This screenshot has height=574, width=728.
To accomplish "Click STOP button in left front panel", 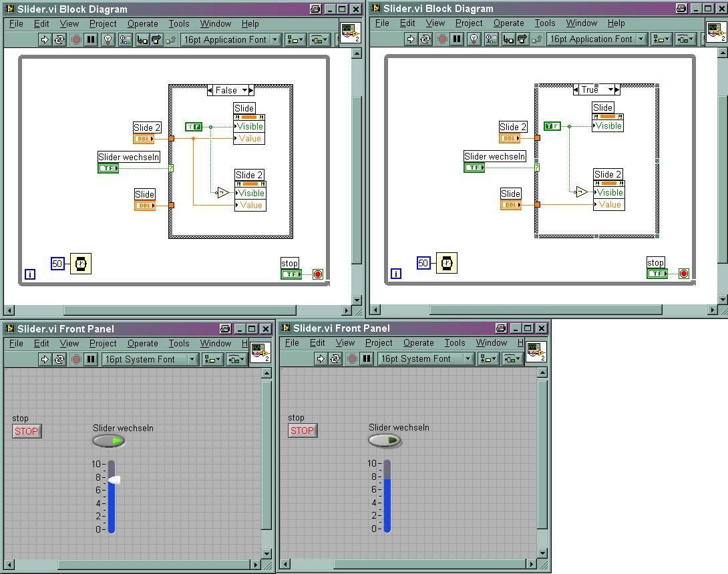I will pos(27,431).
